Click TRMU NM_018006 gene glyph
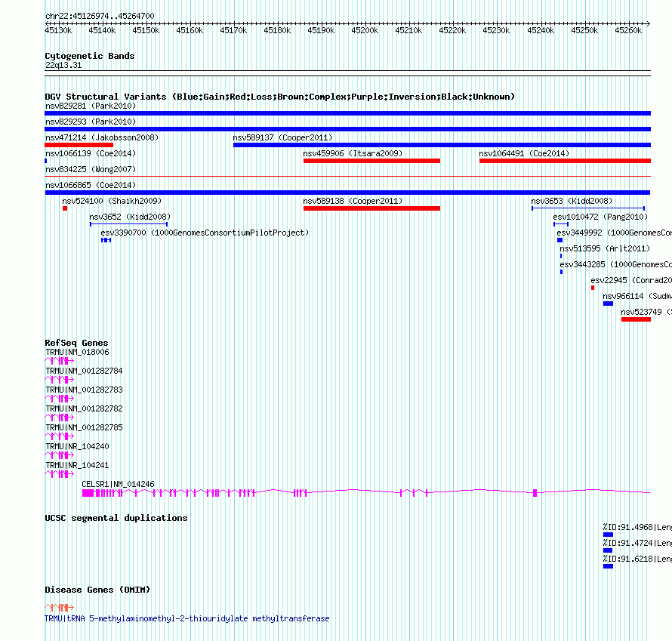The width and height of the screenshot is (672, 641). point(59,361)
